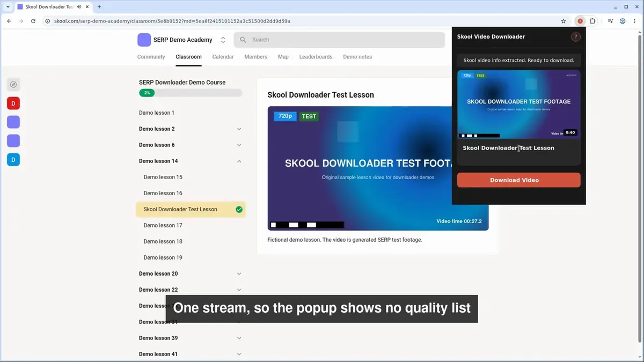This screenshot has width=644, height=362.
Task: Click the video thumbnail in downloader popup
Action: click(518, 104)
